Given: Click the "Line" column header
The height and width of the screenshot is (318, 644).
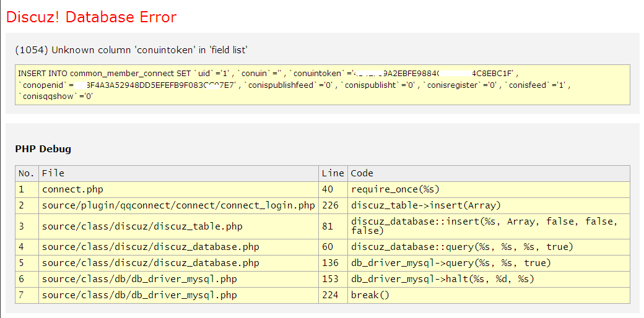Looking at the screenshot, I should pyautogui.click(x=333, y=173).
